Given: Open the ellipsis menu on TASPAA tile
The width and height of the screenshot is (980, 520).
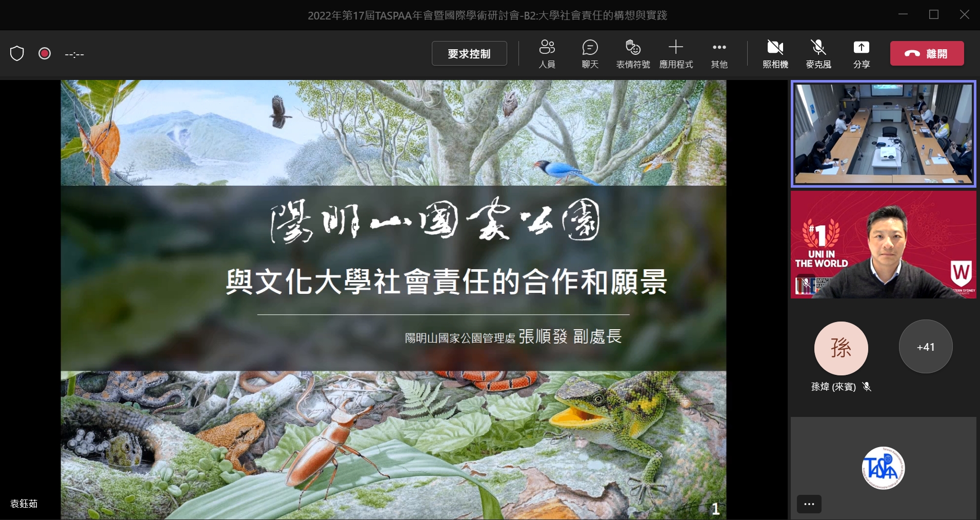Looking at the screenshot, I should [x=809, y=504].
